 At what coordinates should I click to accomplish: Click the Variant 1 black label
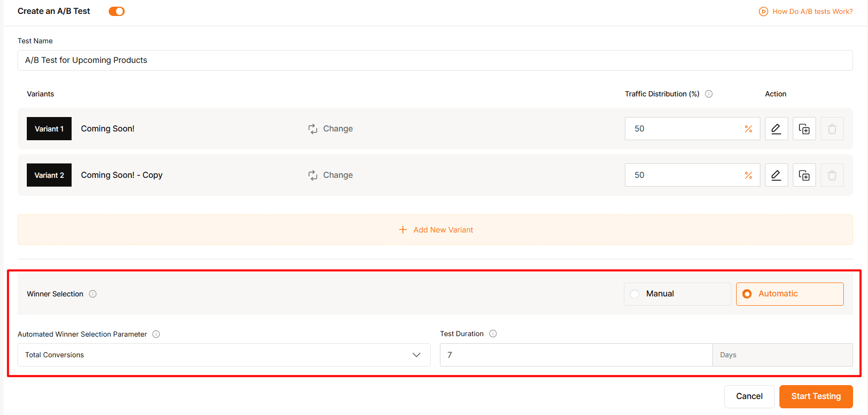[x=49, y=129]
